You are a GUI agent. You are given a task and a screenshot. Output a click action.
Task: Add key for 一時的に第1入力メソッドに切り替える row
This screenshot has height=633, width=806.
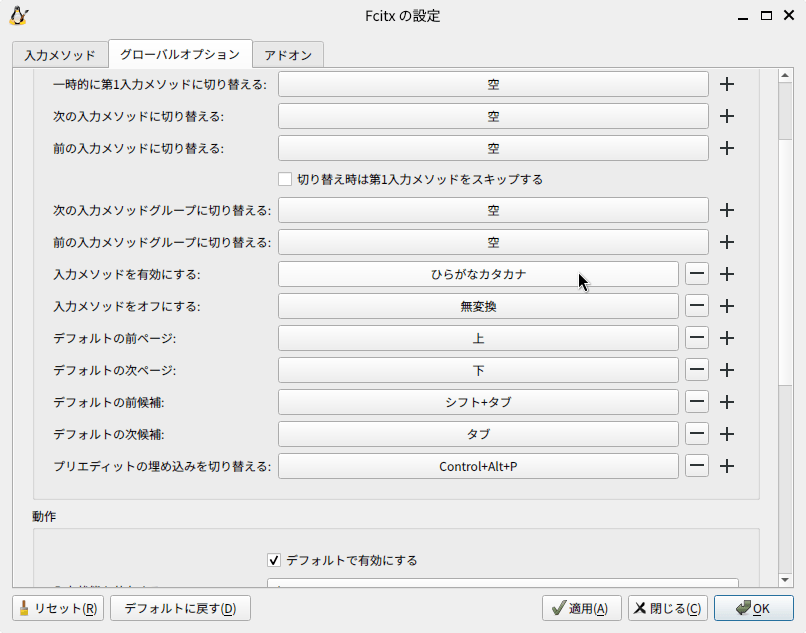(x=726, y=84)
